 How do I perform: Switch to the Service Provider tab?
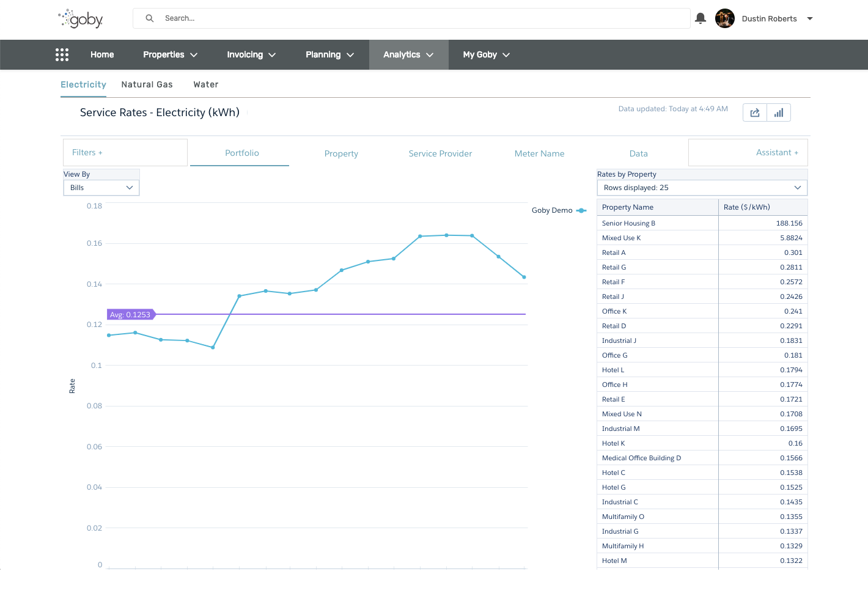coord(440,153)
